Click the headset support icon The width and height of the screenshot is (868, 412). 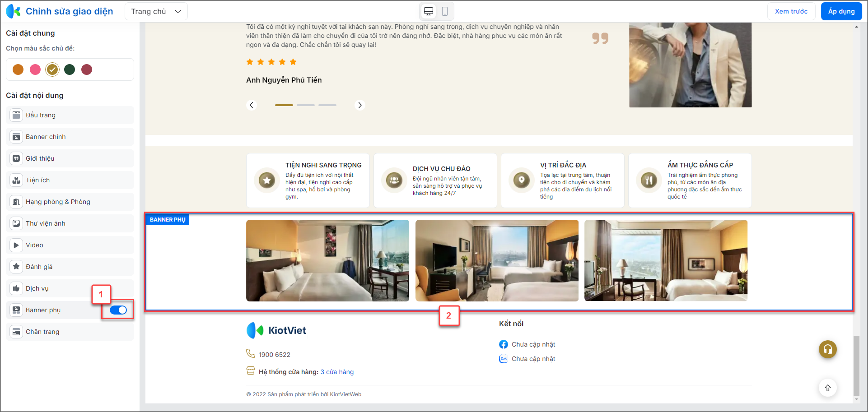pos(828,349)
